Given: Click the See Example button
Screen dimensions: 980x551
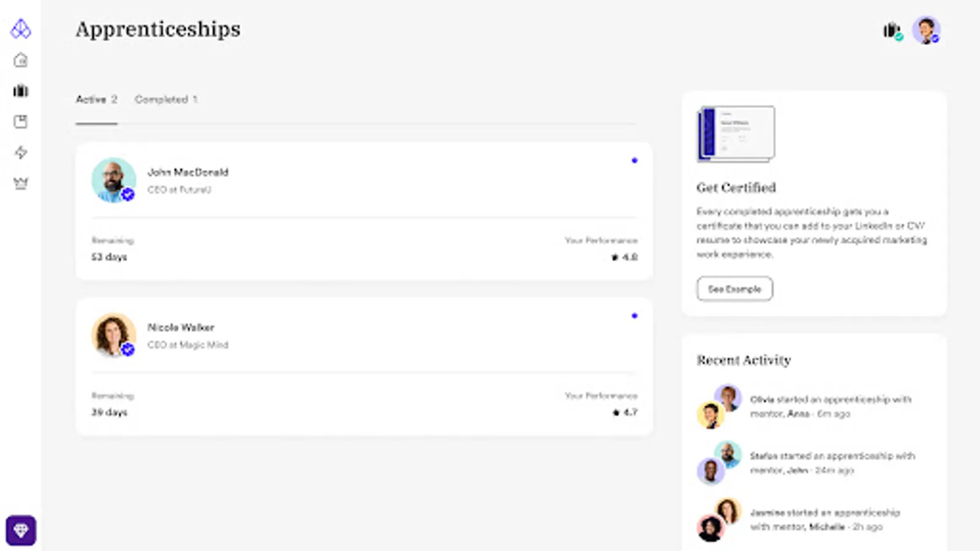Looking at the screenshot, I should [734, 289].
